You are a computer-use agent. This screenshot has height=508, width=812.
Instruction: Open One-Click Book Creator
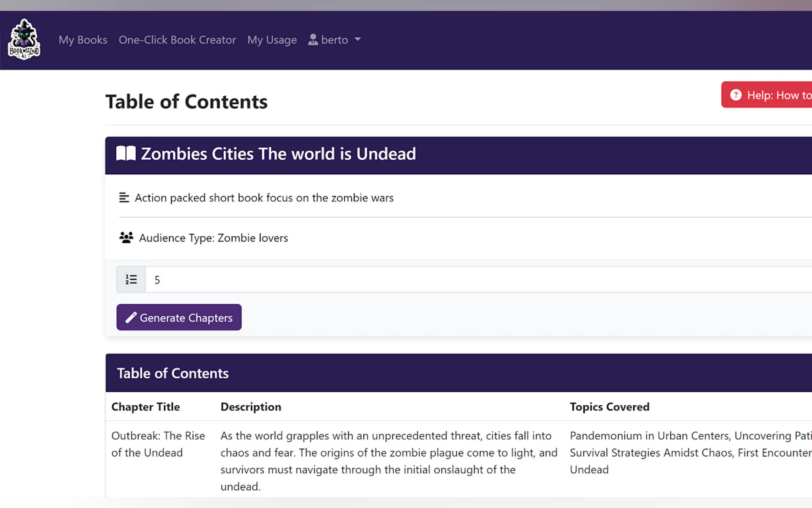coord(177,40)
